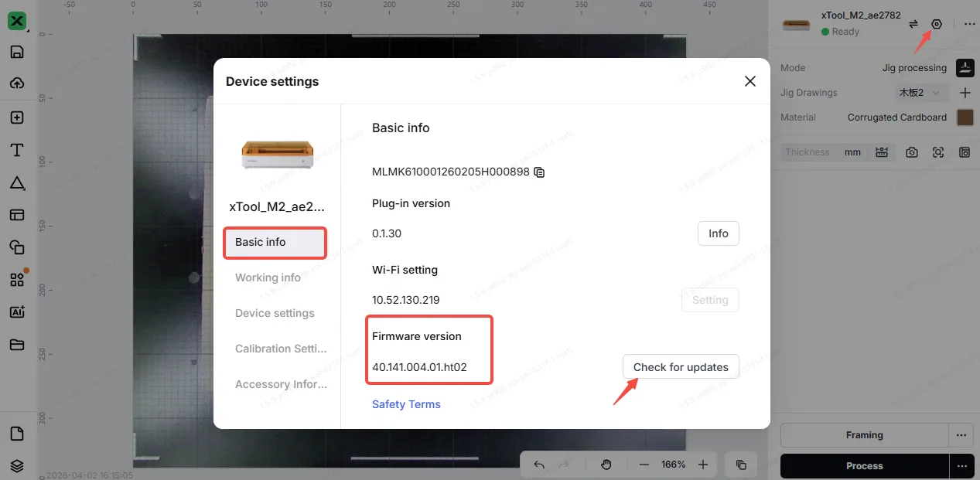Click the duplicate canvas icon in the bottom bar
The image size is (980, 480).
(741, 465)
